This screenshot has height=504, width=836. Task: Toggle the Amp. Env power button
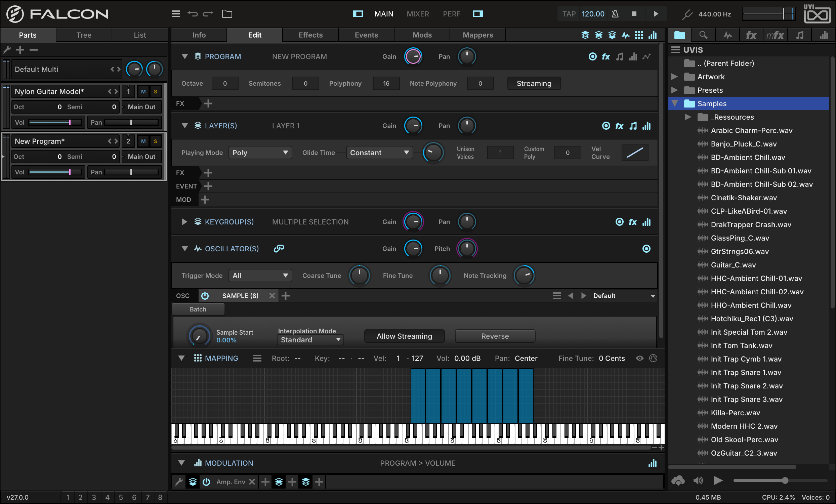click(x=206, y=481)
